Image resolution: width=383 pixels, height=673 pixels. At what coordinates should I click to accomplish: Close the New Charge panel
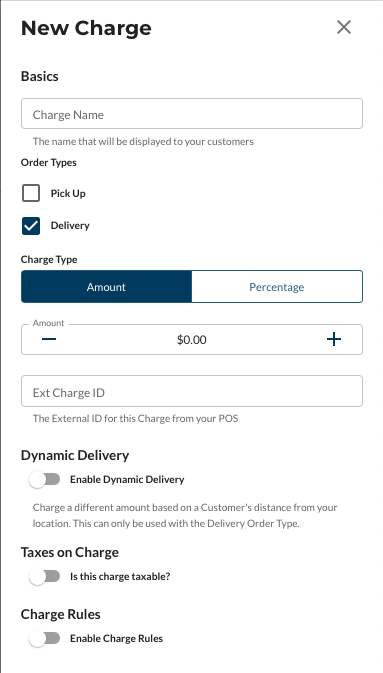coord(344,27)
